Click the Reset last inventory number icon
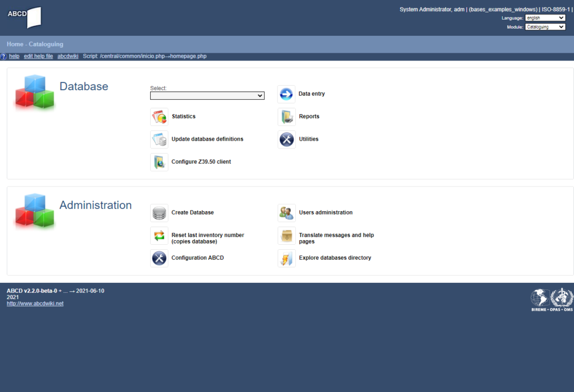The width and height of the screenshot is (574, 392). click(159, 236)
